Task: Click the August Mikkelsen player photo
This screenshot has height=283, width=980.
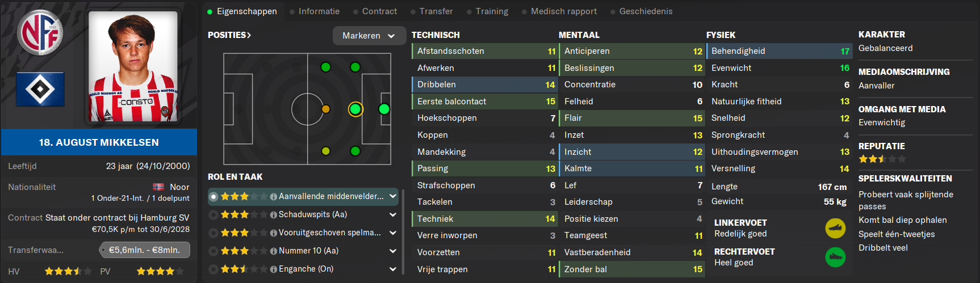Action: 133,66
